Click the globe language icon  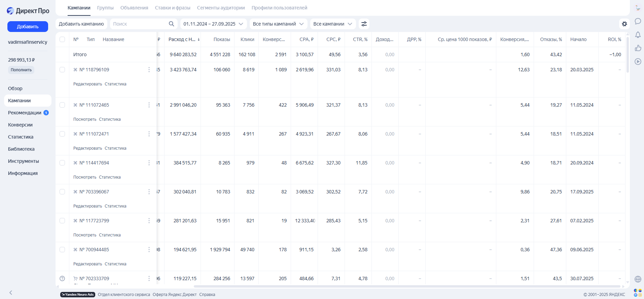(638, 279)
